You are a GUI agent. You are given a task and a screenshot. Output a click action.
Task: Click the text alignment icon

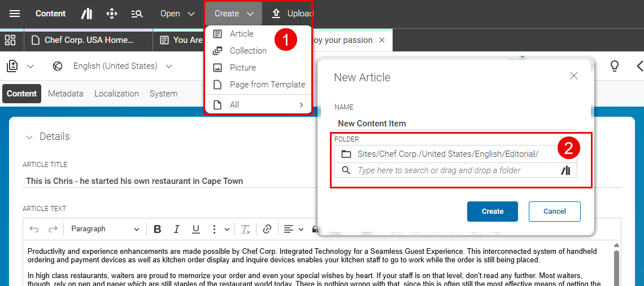(x=289, y=229)
